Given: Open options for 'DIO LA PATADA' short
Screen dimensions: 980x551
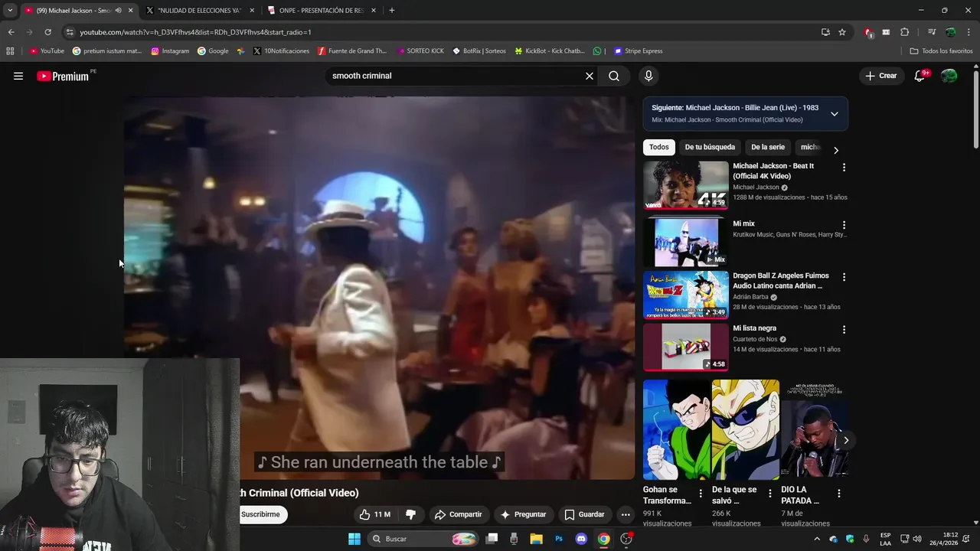Looking at the screenshot, I should click(x=838, y=494).
